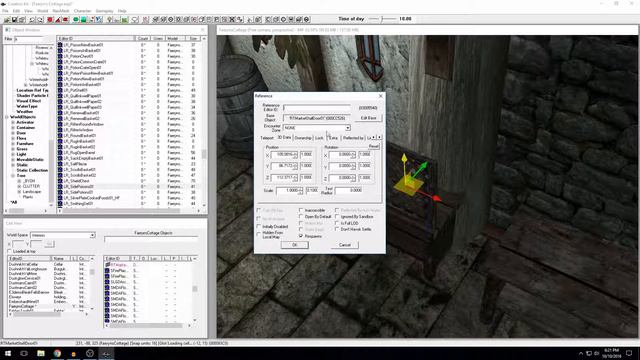
Task: Click the Scale value field
Action: click(289, 190)
